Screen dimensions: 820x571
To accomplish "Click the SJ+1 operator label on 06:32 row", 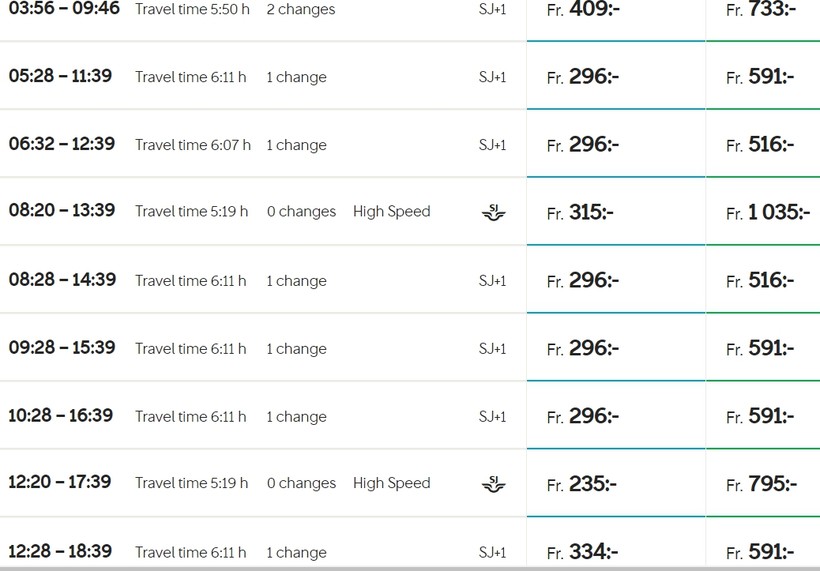I will point(492,145).
